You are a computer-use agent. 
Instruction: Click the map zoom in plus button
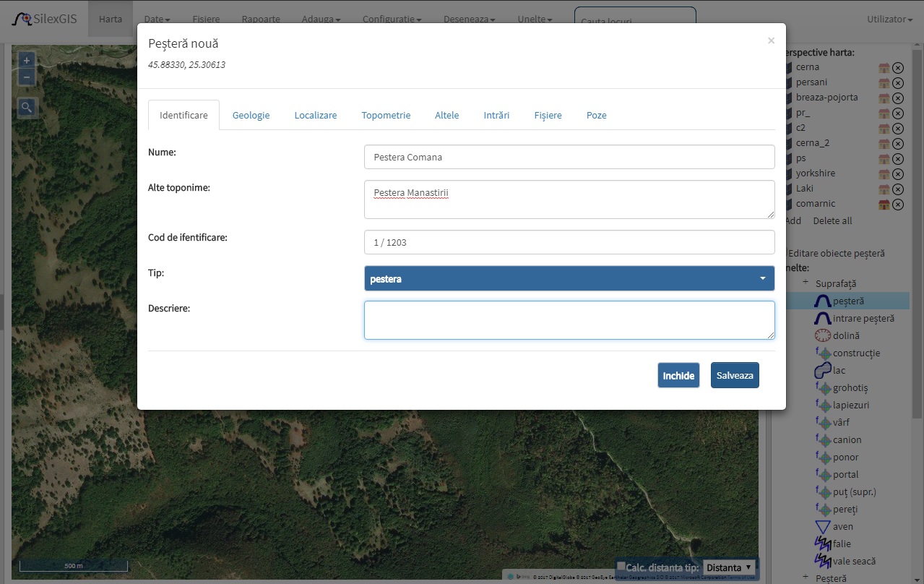(x=27, y=61)
